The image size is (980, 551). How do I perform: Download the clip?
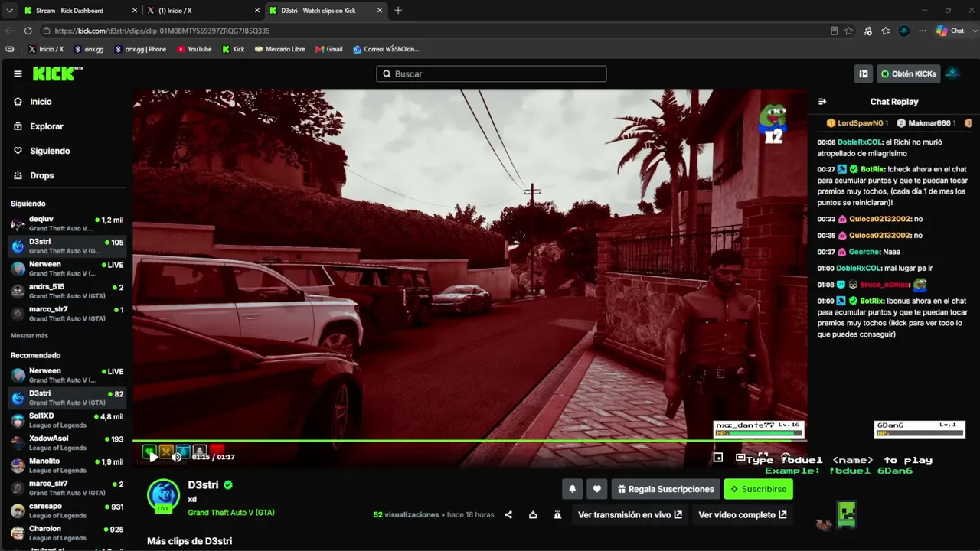533,515
